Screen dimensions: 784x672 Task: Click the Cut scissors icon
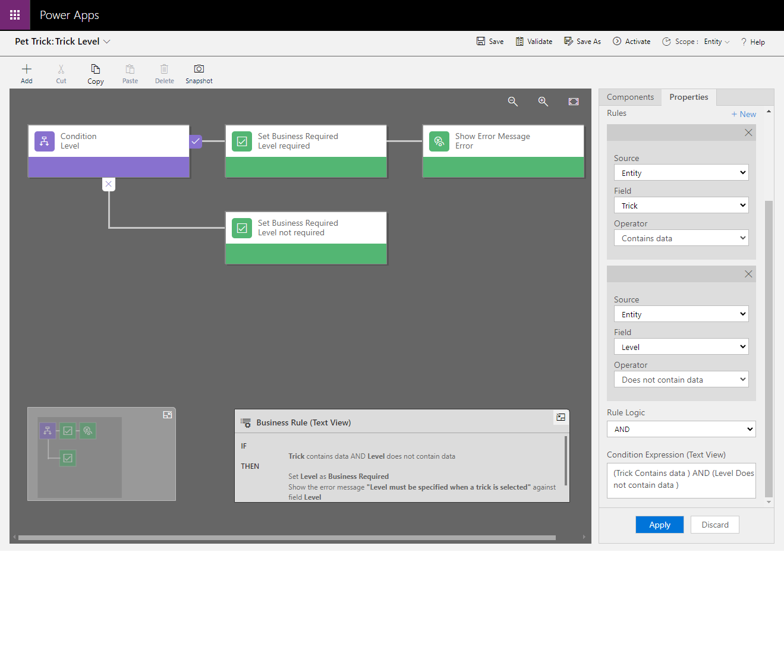(x=61, y=69)
